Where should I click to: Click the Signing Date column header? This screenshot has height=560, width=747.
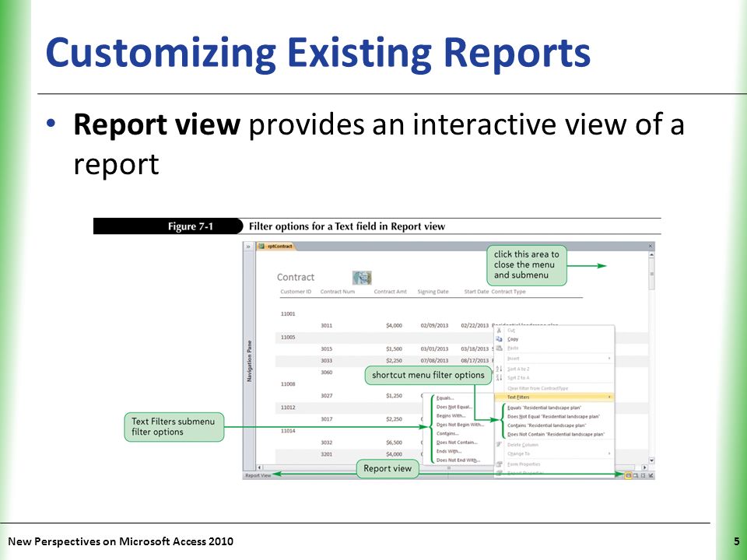(x=433, y=292)
